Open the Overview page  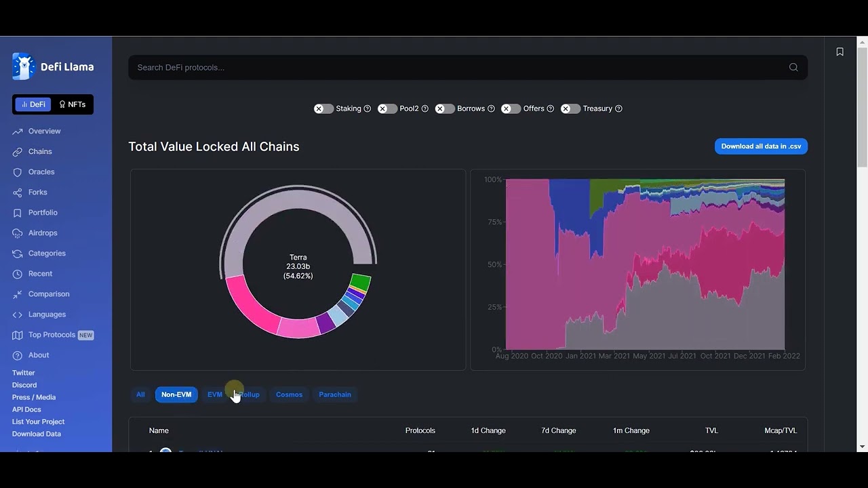coord(45,131)
